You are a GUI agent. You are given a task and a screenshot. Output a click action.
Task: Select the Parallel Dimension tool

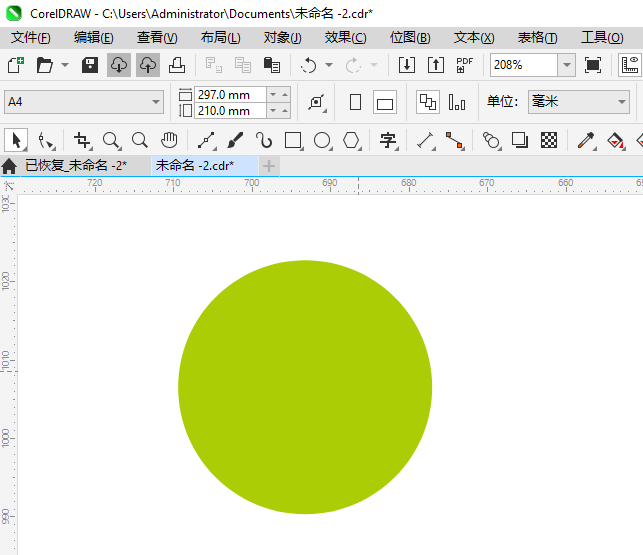(426, 140)
